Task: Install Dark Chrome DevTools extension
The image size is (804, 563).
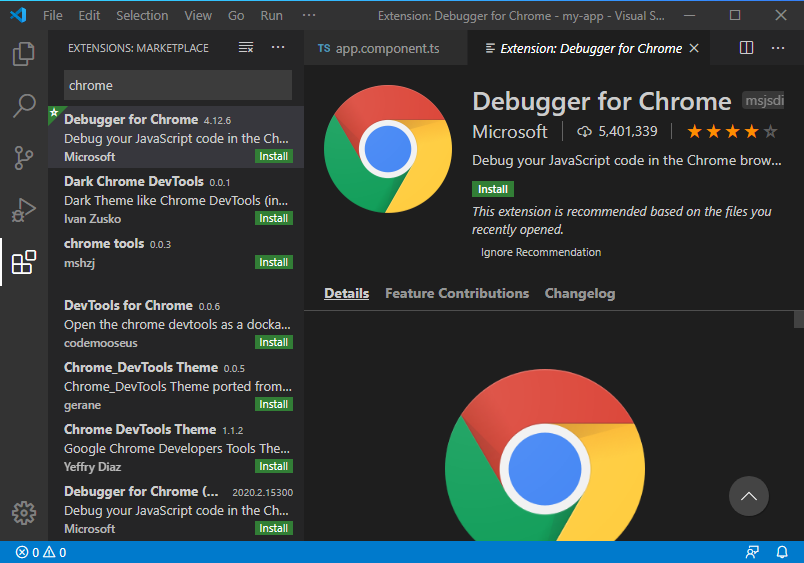Action: click(x=274, y=218)
